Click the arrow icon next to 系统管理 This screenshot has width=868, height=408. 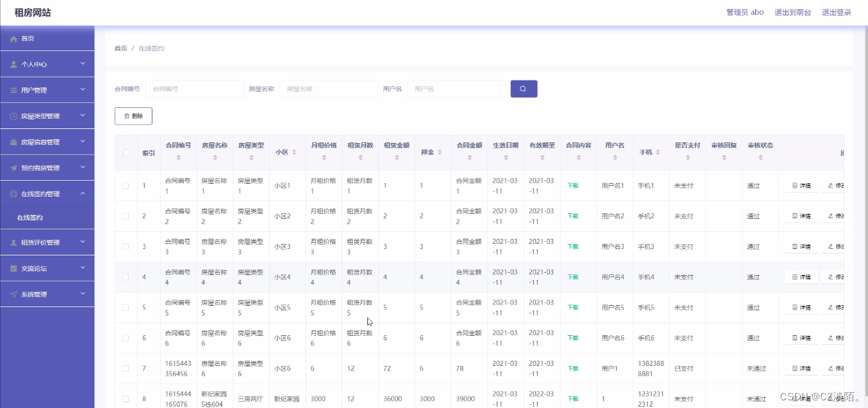pyautogui.click(x=14, y=294)
